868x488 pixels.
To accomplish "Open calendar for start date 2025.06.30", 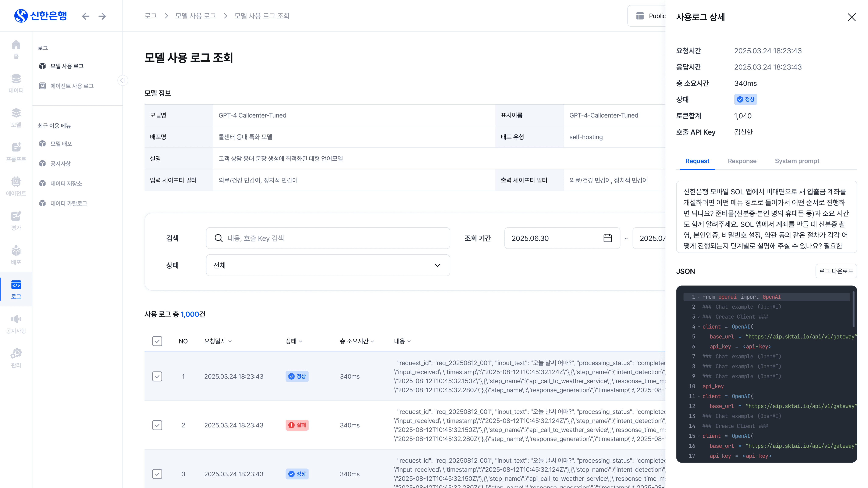I will tap(607, 238).
